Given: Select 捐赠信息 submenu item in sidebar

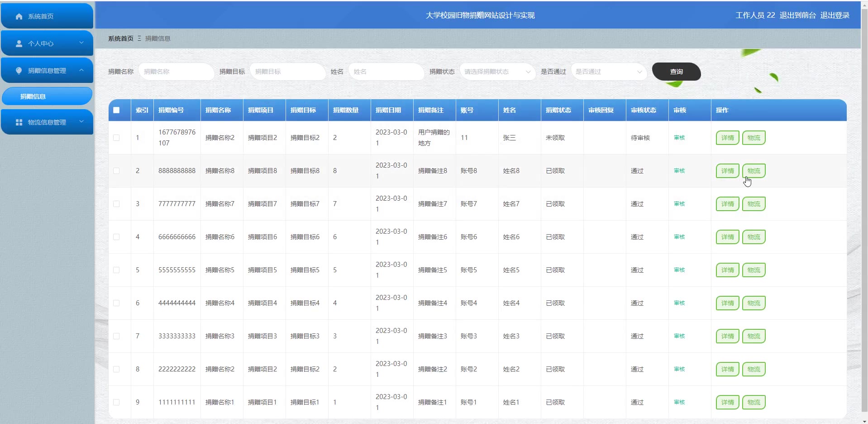Looking at the screenshot, I should click(47, 96).
